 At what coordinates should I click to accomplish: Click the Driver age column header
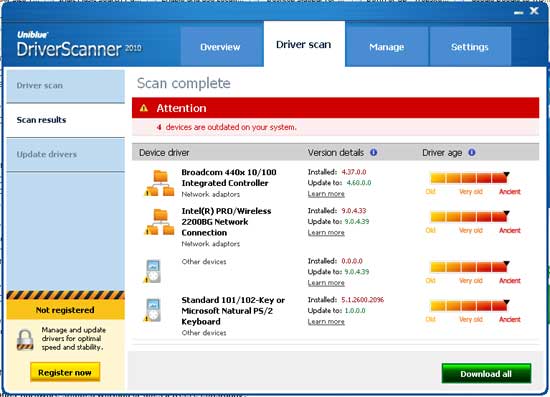point(442,153)
